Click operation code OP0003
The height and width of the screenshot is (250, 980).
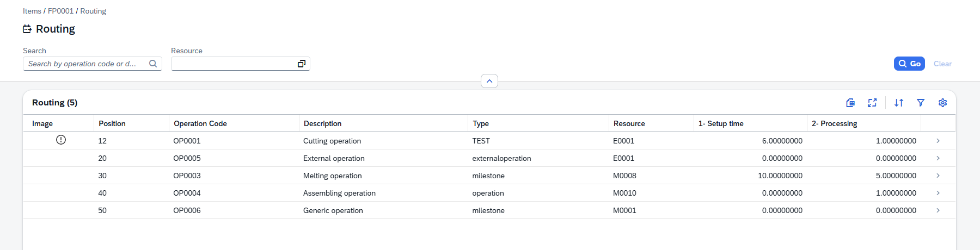pyautogui.click(x=187, y=176)
